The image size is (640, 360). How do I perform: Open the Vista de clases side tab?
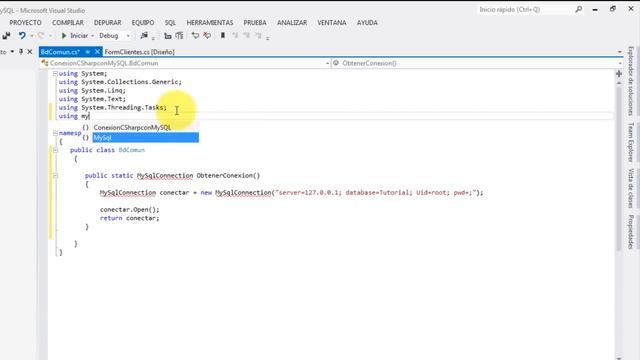tap(631, 188)
